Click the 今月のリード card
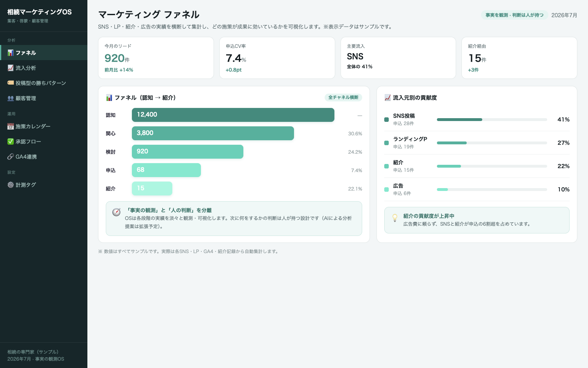Screen dimensions: 588x368 pos(156,58)
